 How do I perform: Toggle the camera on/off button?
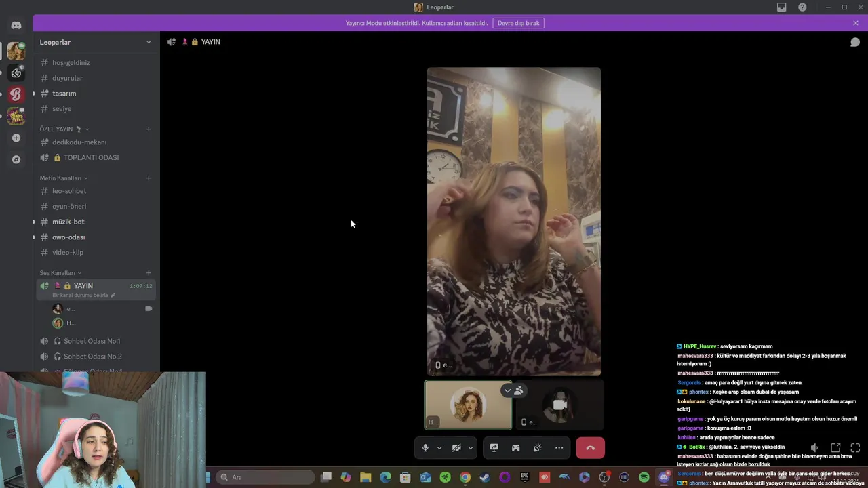click(456, 448)
